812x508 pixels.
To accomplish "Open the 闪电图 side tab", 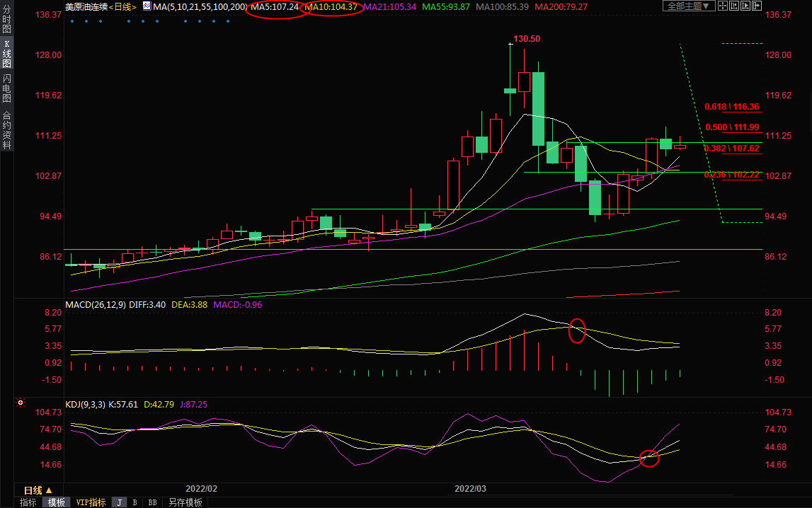I will [x=6, y=88].
